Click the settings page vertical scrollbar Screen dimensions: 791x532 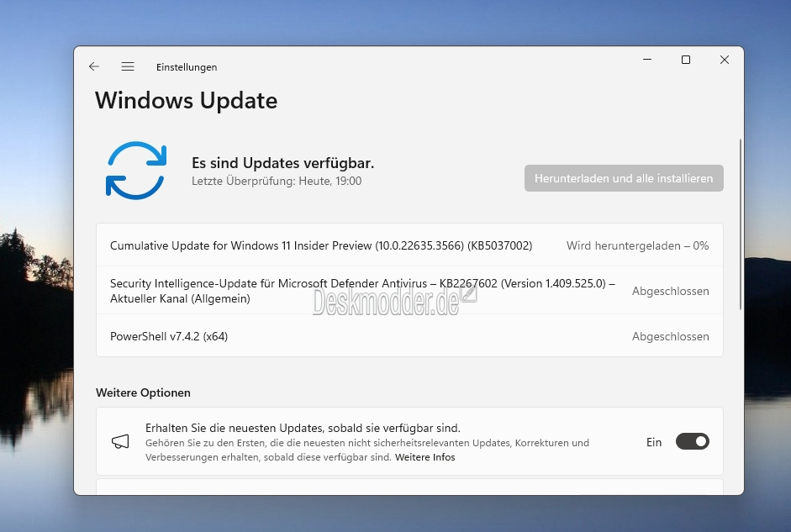(740, 224)
